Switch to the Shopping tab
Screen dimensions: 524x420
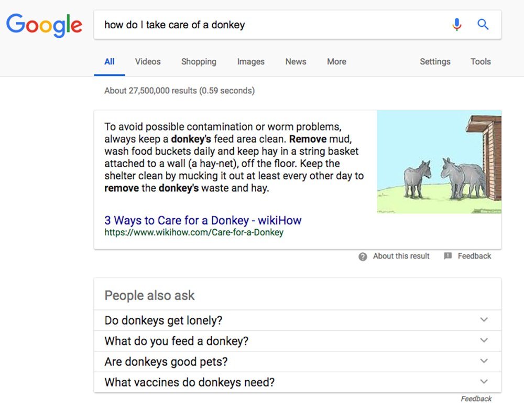click(199, 61)
